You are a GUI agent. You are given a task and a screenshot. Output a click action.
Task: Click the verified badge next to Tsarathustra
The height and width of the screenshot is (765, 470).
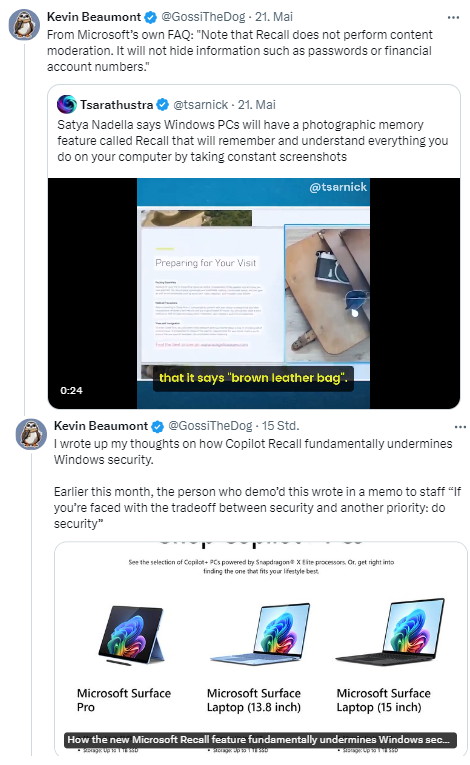pyautogui.click(x=163, y=105)
